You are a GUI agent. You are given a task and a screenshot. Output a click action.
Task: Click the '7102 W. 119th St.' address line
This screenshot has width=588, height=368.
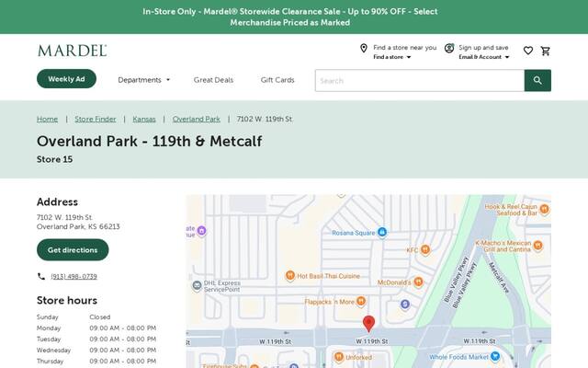tap(64, 217)
